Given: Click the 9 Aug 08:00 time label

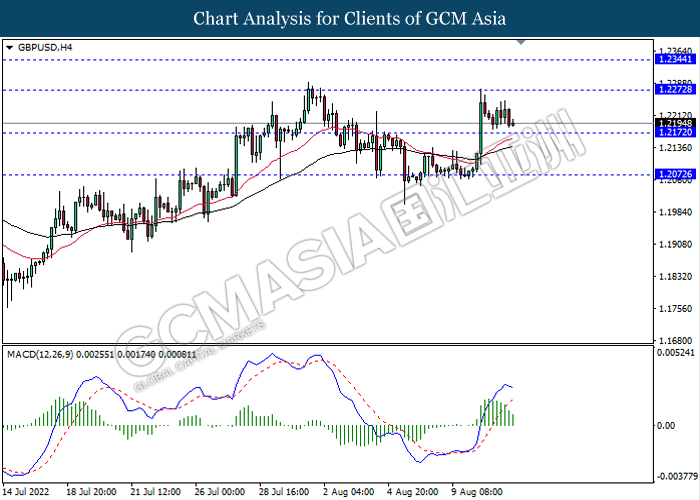Looking at the screenshot, I should pyautogui.click(x=478, y=492).
